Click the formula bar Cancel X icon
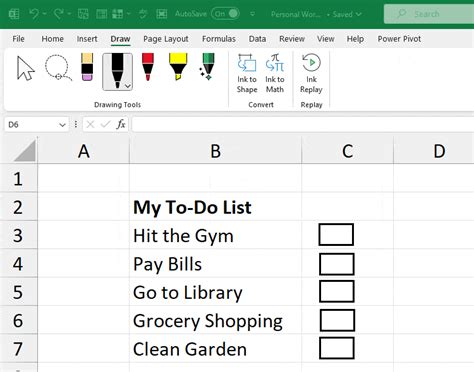This screenshot has height=372, width=474. pyautogui.click(x=90, y=124)
